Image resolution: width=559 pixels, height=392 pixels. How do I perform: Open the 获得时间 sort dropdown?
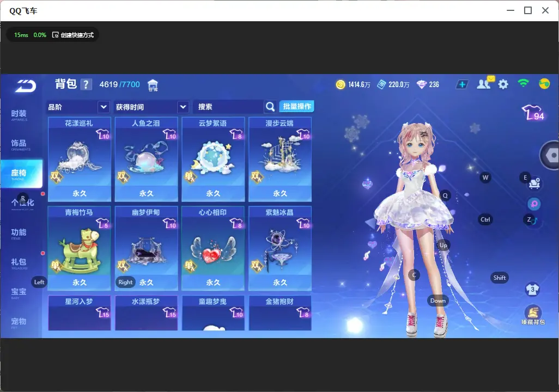(151, 107)
